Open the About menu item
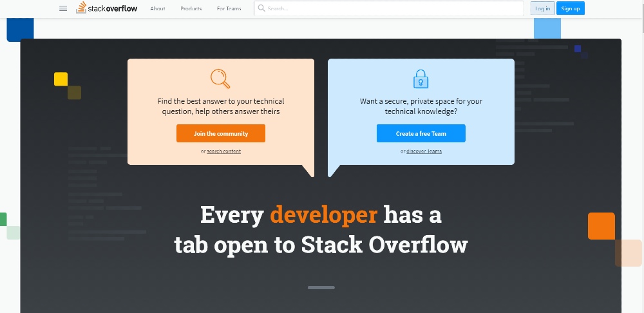This screenshot has width=644, height=313. [158, 8]
